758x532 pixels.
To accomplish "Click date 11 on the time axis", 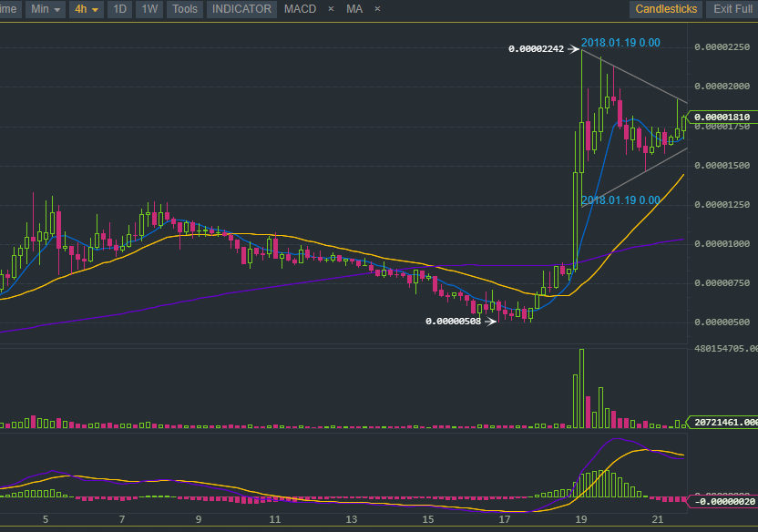I will coord(274,519).
